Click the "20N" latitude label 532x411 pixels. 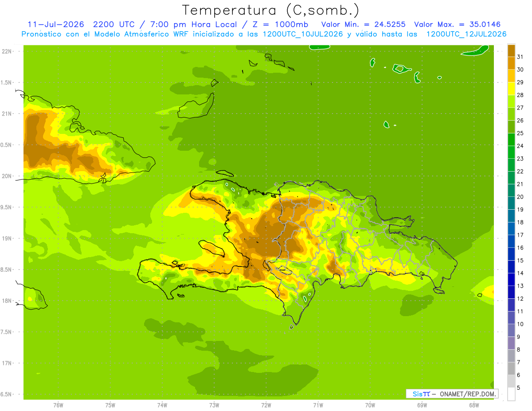[x=7, y=176]
